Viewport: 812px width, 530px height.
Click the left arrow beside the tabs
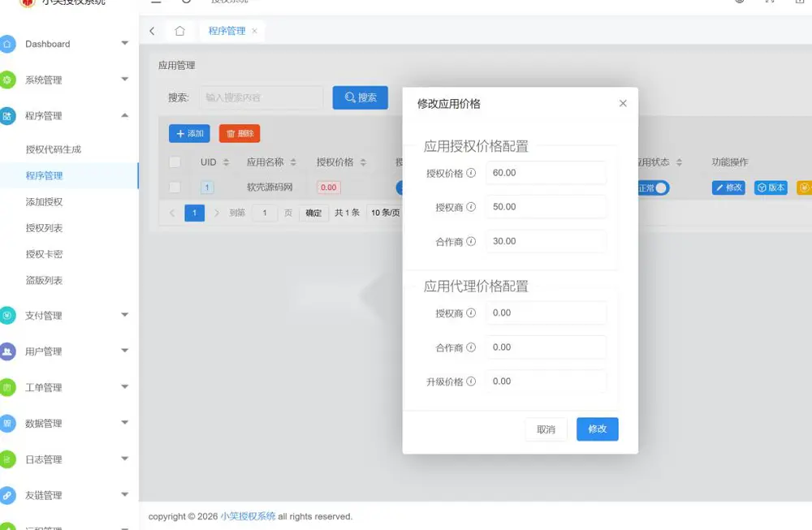pos(152,31)
